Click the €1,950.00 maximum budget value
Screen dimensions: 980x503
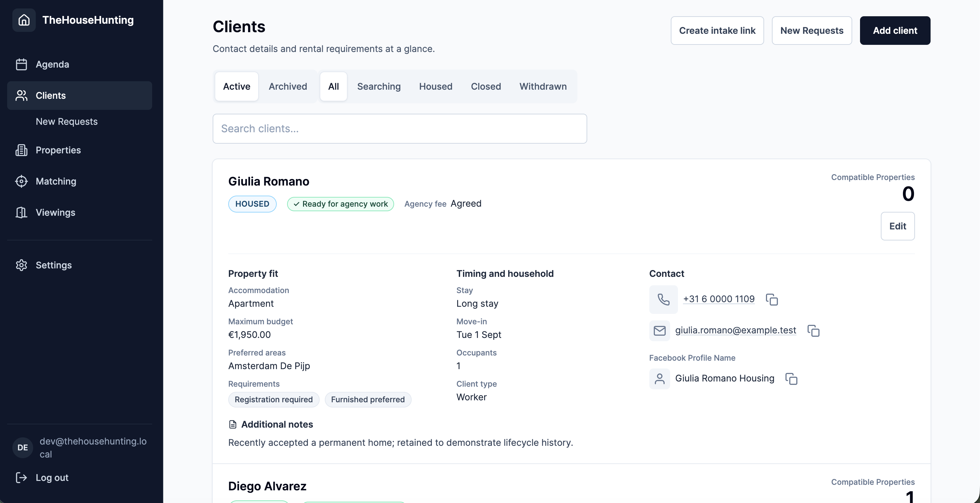click(x=250, y=335)
